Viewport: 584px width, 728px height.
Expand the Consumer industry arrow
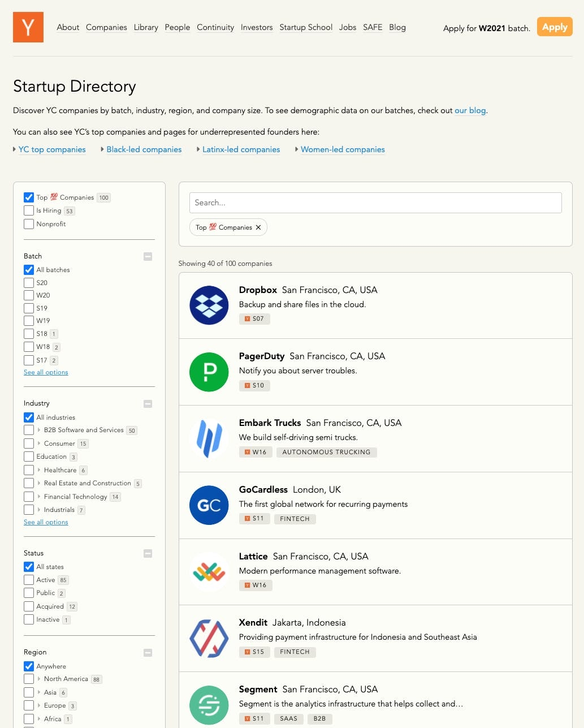point(39,443)
